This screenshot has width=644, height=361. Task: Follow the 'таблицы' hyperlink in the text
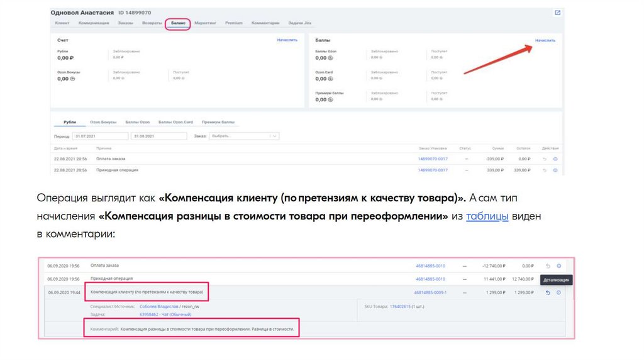(487, 216)
